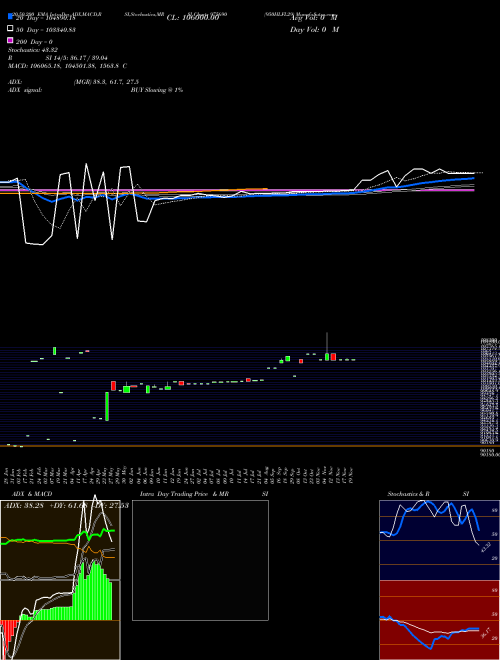Click the 'ADX signal:' label
Viewport: 500px width, 660px height.
25,90
